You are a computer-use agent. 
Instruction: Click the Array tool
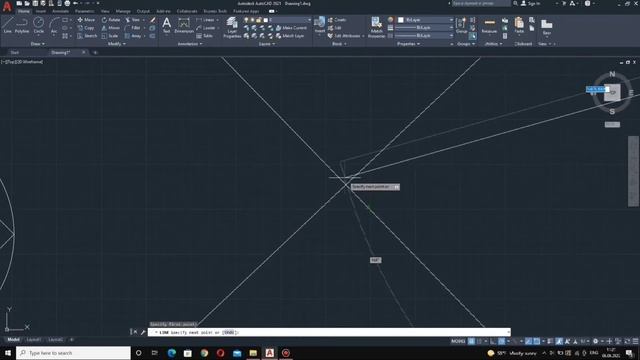(133, 36)
